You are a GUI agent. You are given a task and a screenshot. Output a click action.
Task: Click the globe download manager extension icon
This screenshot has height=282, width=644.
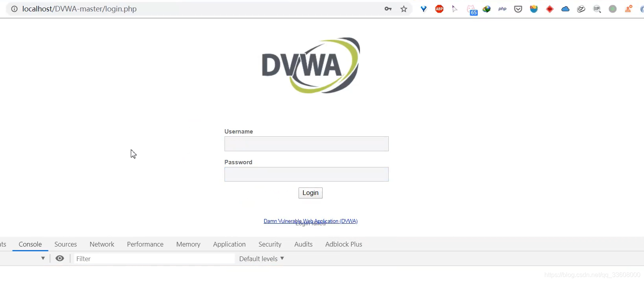(487, 9)
